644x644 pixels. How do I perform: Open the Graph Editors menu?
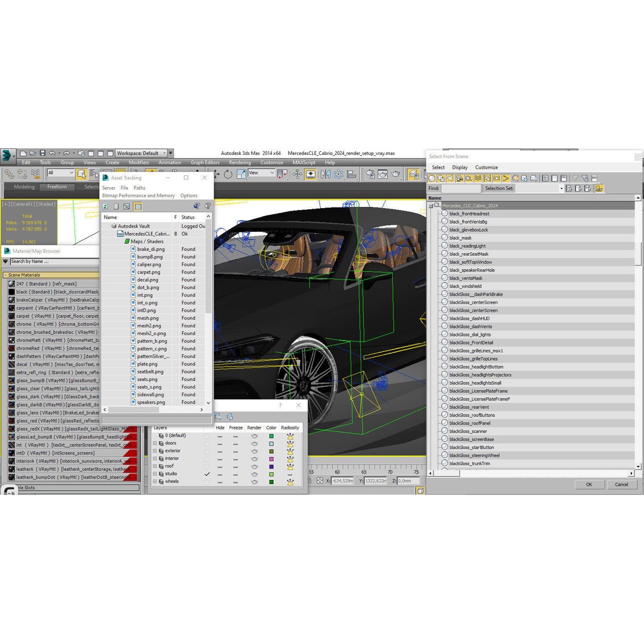(x=205, y=163)
